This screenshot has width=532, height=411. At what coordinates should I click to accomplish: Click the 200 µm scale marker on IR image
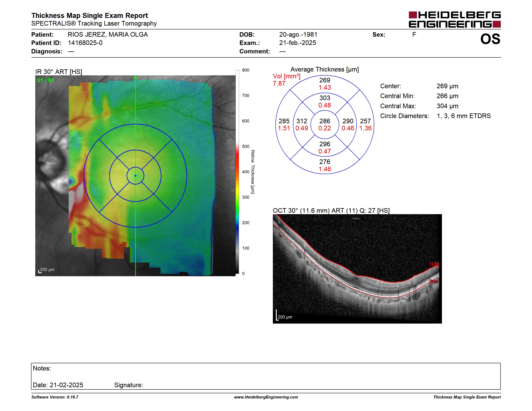pyautogui.click(x=47, y=270)
